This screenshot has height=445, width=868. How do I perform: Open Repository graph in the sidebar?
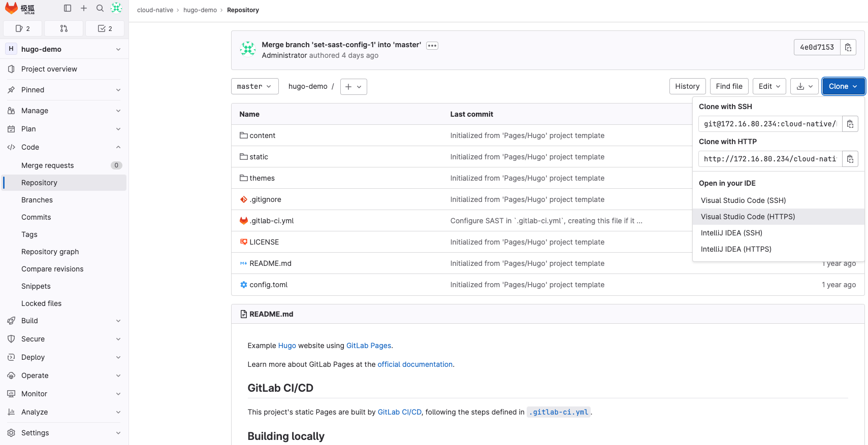point(64,252)
